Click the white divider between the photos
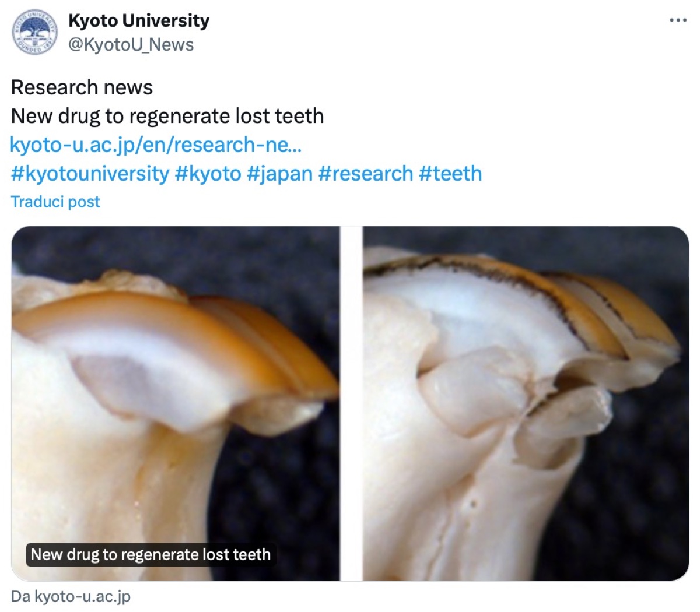700x612 pixels. [351, 402]
